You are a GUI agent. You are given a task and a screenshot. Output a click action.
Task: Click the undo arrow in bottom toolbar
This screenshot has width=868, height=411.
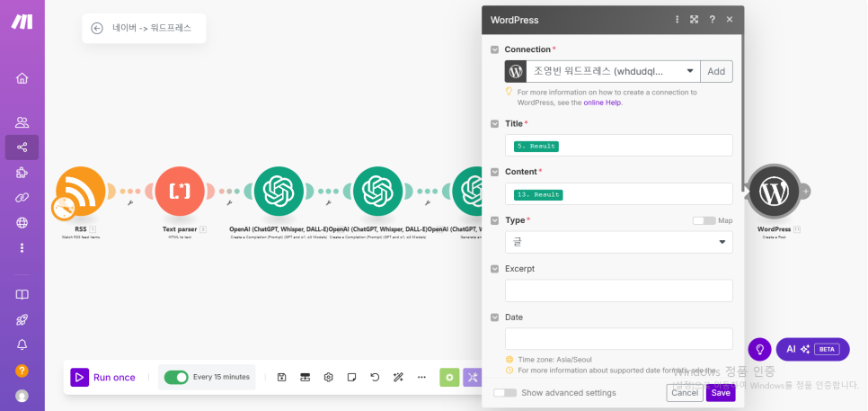tap(375, 377)
